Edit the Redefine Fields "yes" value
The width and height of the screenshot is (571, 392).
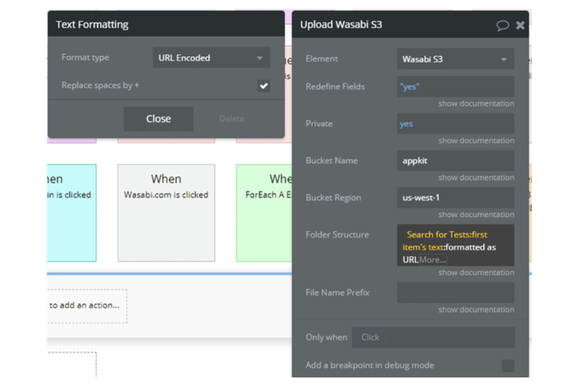coord(455,87)
